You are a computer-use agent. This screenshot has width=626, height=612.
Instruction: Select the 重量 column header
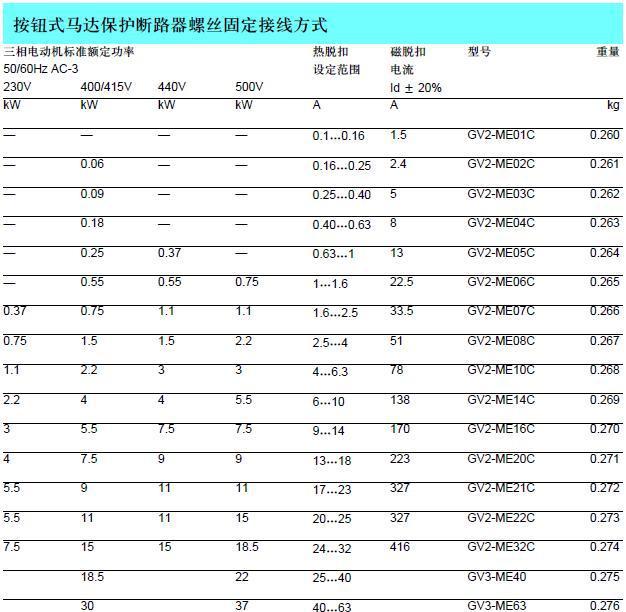pyautogui.click(x=608, y=50)
